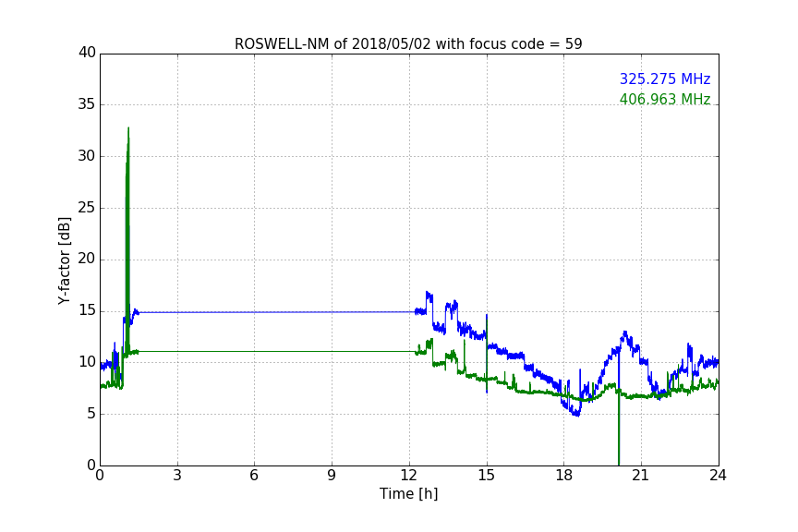Click x-axis tick label 21
This screenshot has height=532, width=798.
pyautogui.click(x=641, y=476)
